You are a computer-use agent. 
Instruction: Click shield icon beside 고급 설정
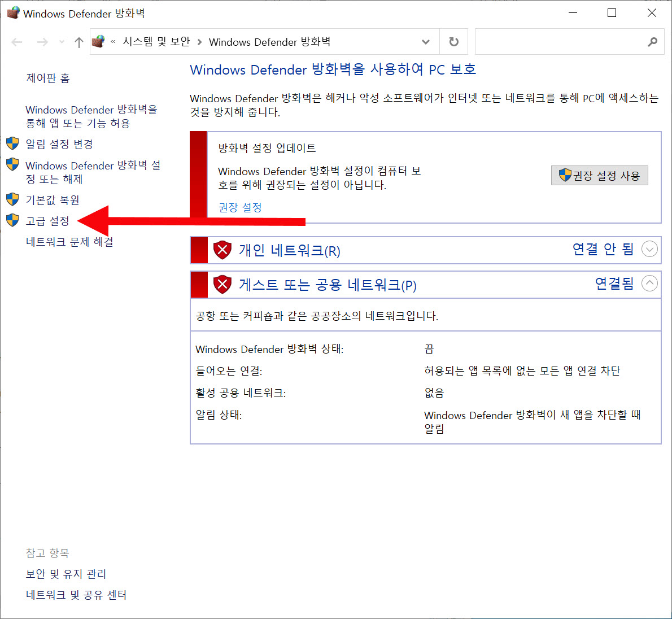[13, 220]
